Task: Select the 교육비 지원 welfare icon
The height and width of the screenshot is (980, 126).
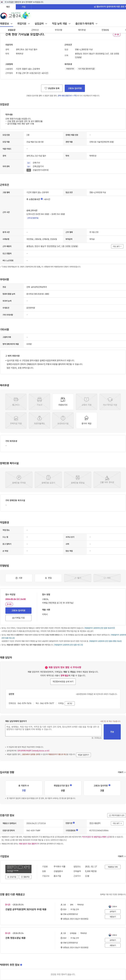Action: click(86, 402)
